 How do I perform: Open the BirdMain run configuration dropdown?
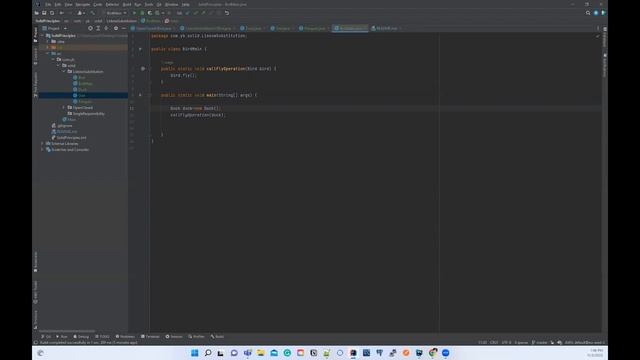point(116,13)
